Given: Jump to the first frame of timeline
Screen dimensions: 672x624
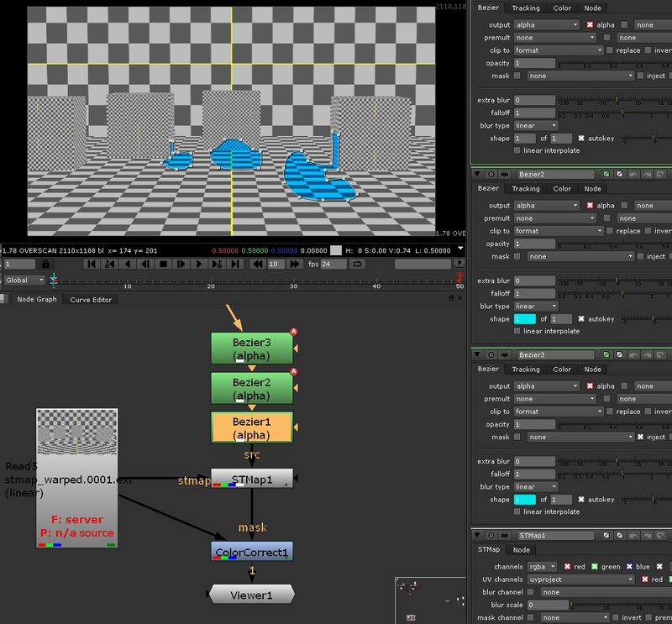Looking at the screenshot, I should [90, 264].
